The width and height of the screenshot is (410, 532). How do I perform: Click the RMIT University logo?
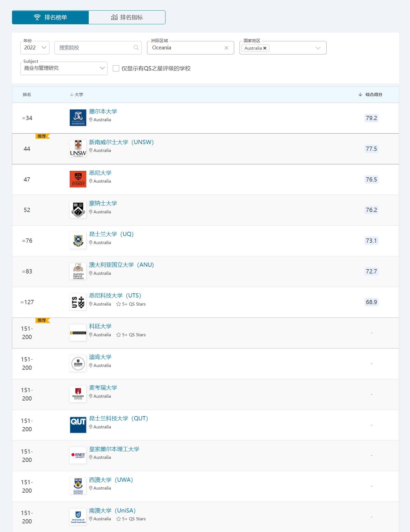pos(78,455)
